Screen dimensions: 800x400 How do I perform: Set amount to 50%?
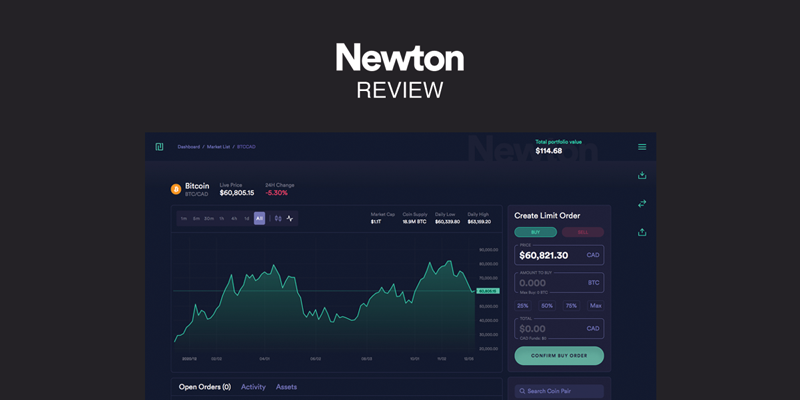coord(547,306)
